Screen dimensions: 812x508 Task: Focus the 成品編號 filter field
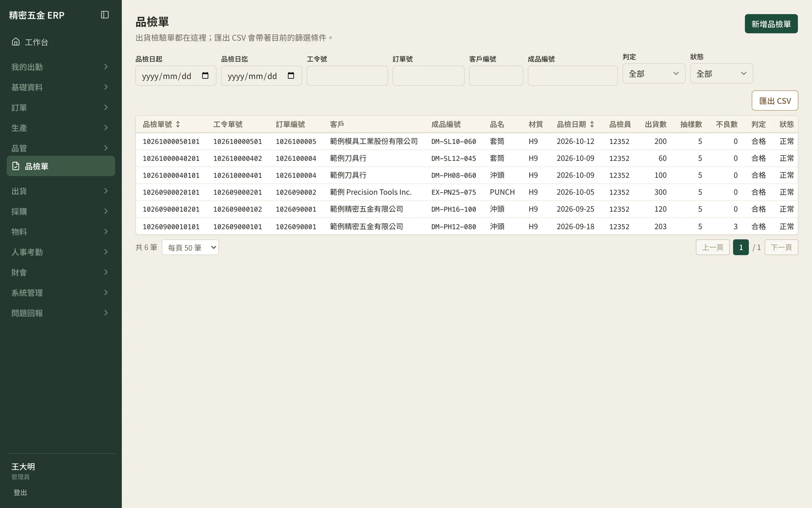(573, 76)
